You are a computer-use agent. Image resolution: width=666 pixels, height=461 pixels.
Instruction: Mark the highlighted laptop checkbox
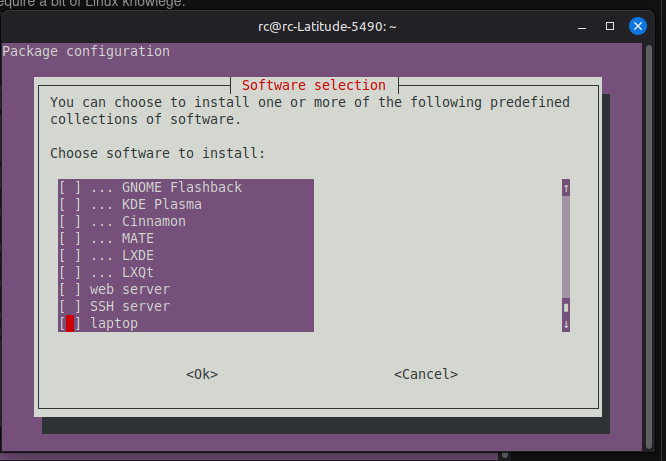tap(70, 324)
